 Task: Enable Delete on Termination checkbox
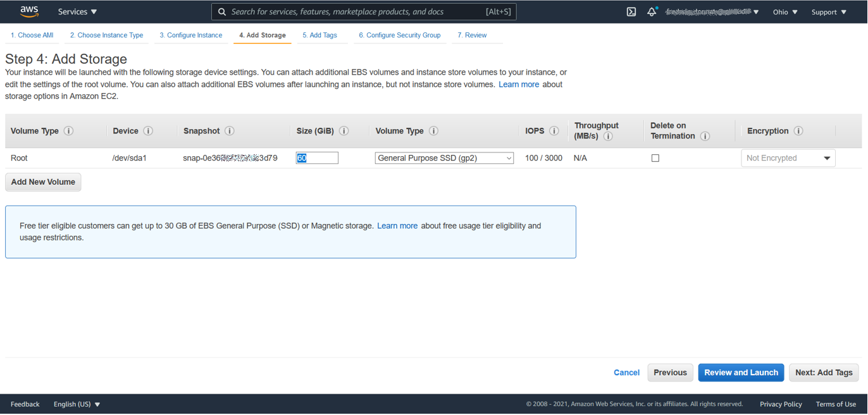point(655,158)
